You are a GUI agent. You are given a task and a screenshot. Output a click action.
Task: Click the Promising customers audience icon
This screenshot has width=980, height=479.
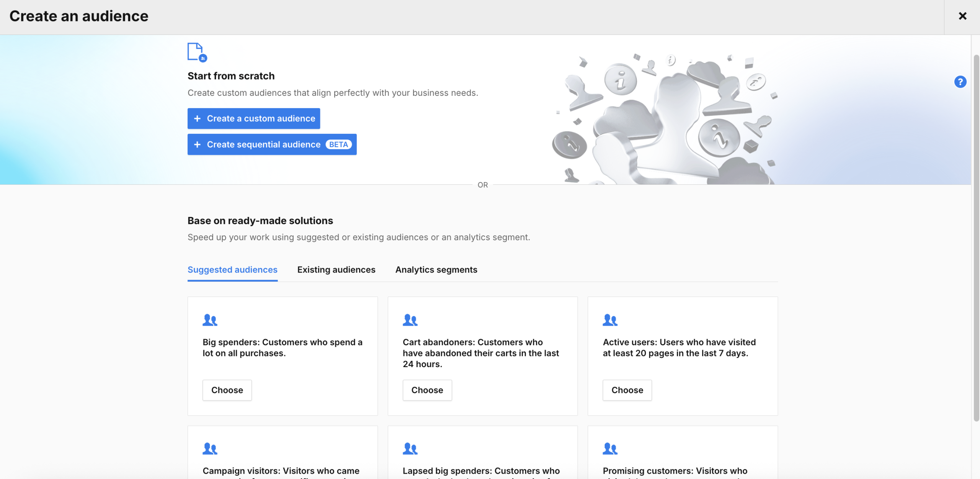click(x=609, y=448)
